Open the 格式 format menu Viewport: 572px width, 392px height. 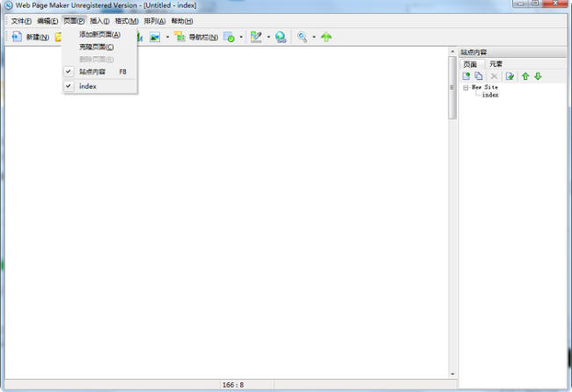click(x=127, y=20)
